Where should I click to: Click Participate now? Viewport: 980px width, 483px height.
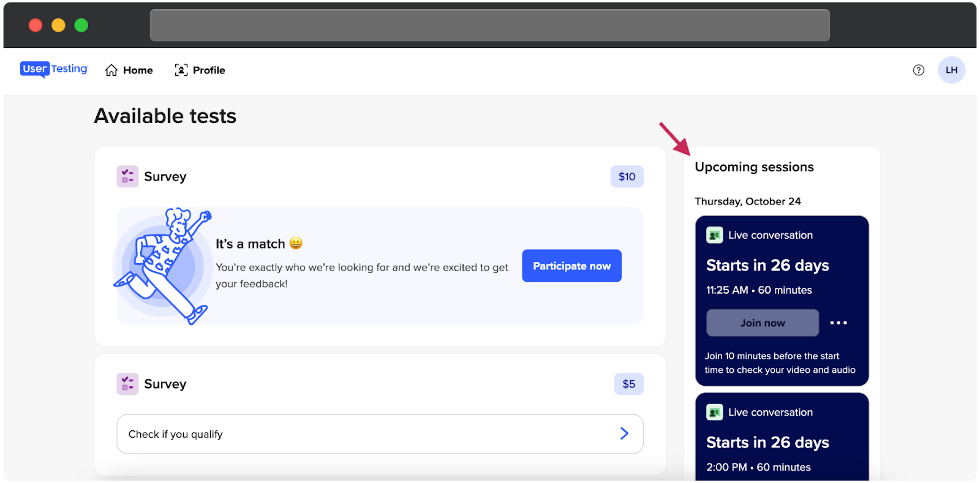tap(571, 266)
